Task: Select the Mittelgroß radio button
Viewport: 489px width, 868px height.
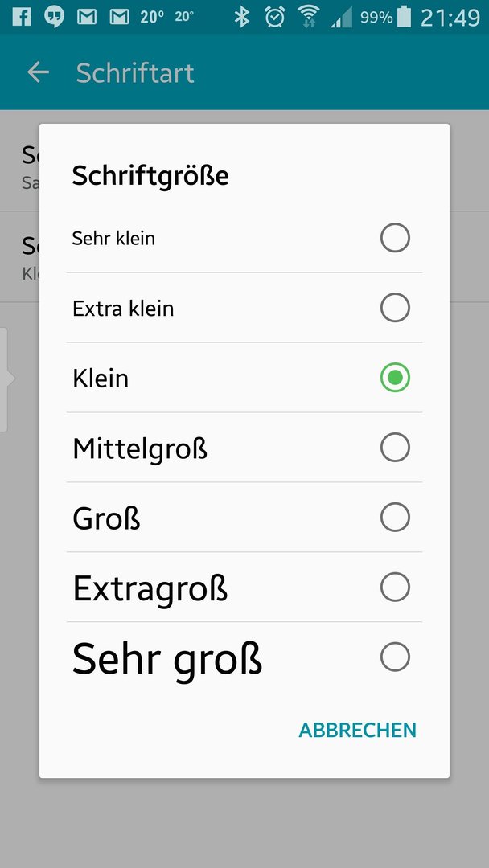Action: [395, 448]
